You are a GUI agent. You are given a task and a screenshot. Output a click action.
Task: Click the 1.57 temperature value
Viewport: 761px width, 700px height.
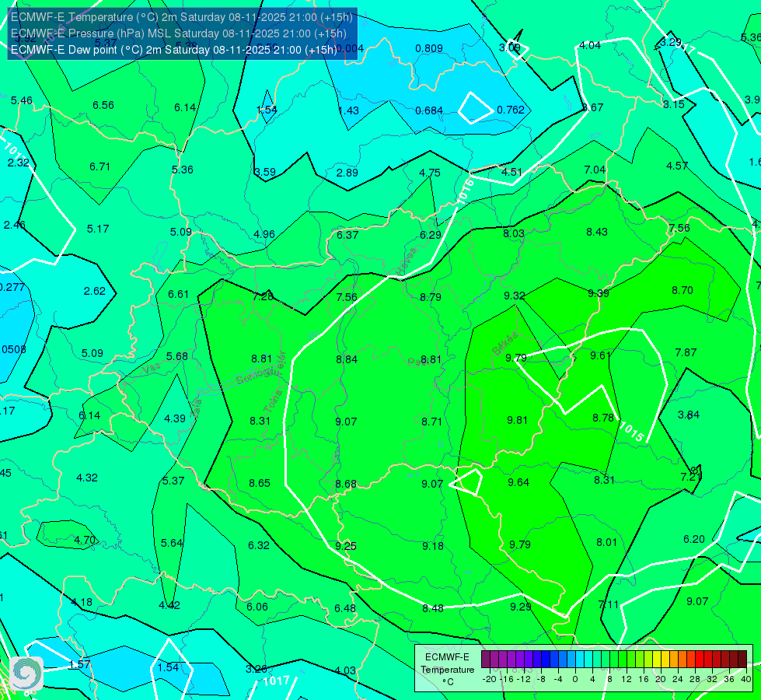(80, 664)
